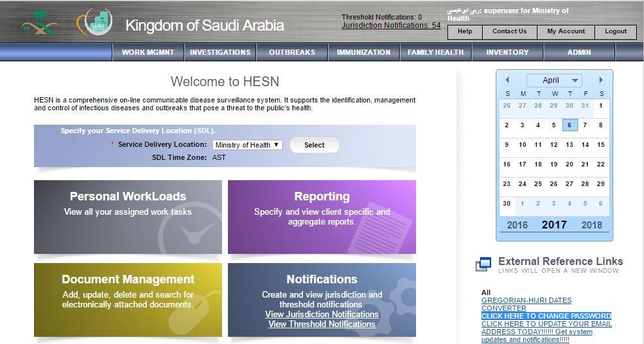Select April 19 in the calendar

(x=554, y=164)
